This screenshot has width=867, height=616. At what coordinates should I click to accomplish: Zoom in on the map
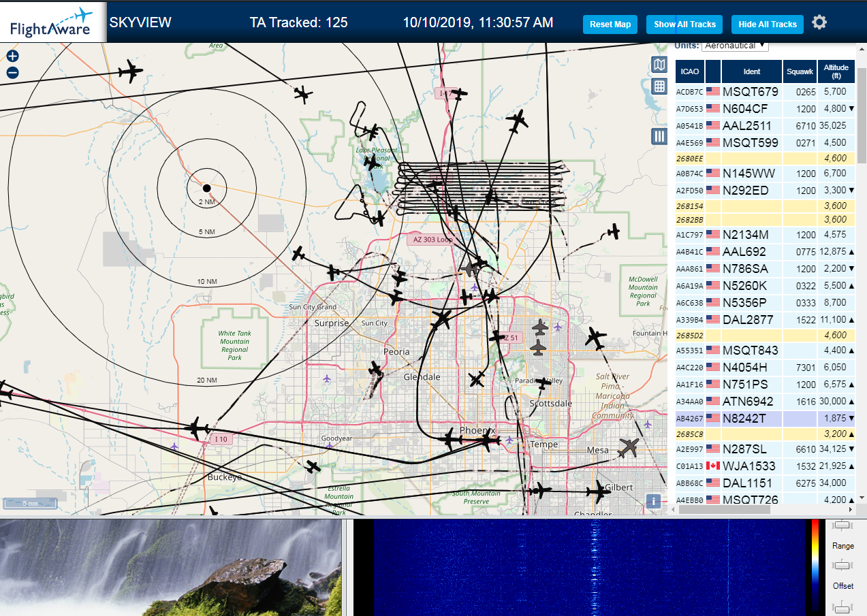[12, 56]
